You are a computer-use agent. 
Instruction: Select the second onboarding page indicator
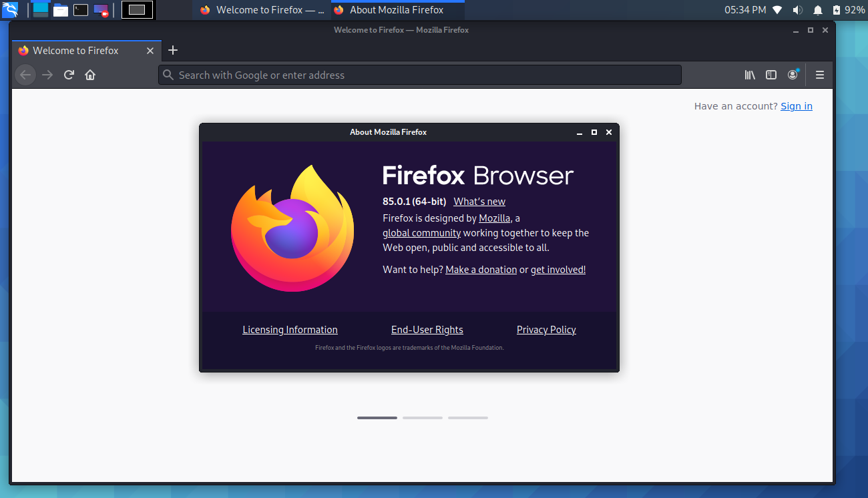[x=423, y=418]
